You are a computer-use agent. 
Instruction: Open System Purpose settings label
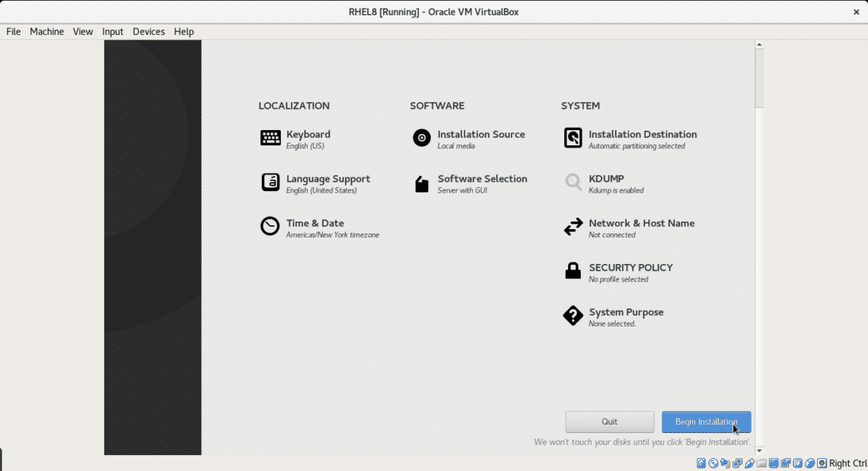point(626,312)
